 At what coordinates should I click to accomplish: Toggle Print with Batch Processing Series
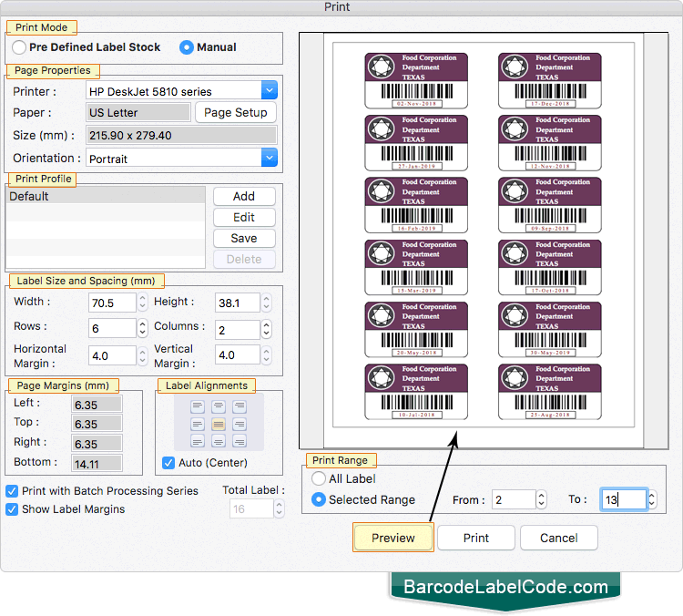(12, 491)
